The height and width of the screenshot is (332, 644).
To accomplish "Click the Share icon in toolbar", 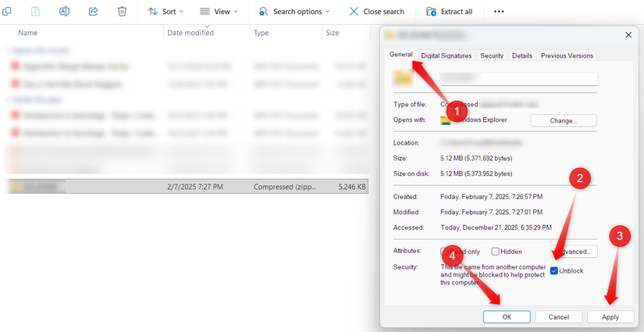I will click(93, 12).
